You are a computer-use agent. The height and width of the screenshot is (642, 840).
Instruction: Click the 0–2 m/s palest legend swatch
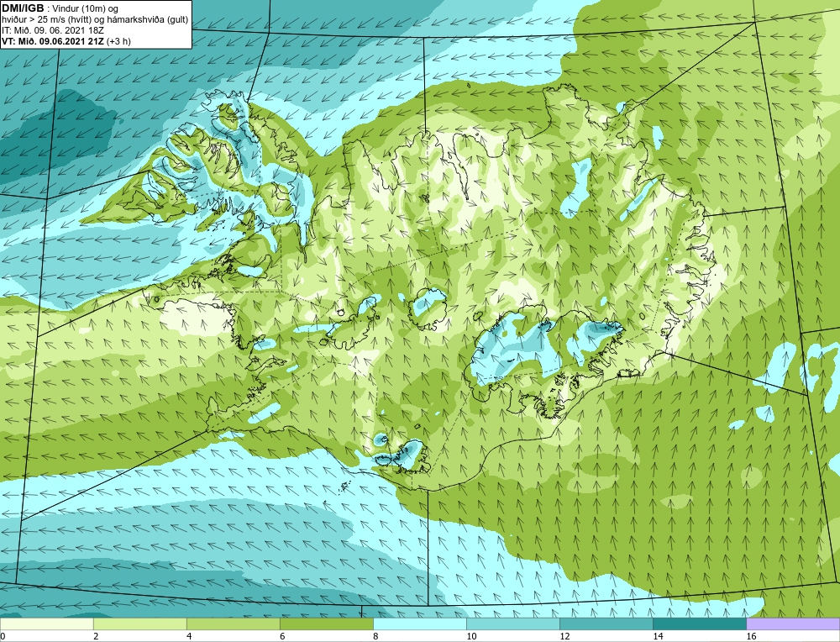(46, 624)
